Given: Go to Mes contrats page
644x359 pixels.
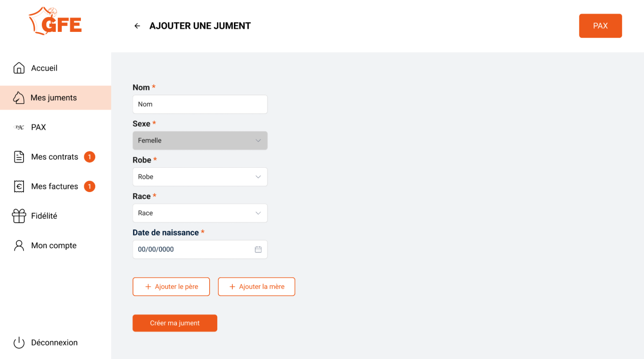Looking at the screenshot, I should tap(55, 157).
